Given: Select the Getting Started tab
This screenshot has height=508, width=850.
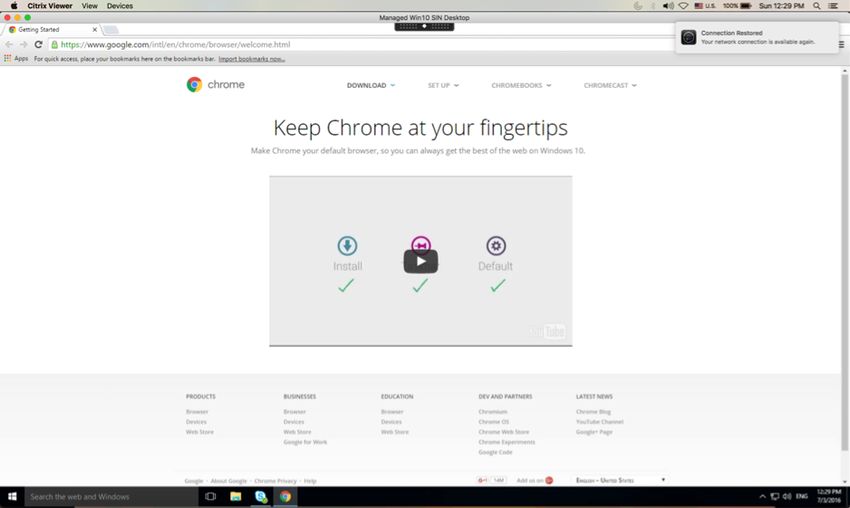Looking at the screenshot, I should [51, 29].
